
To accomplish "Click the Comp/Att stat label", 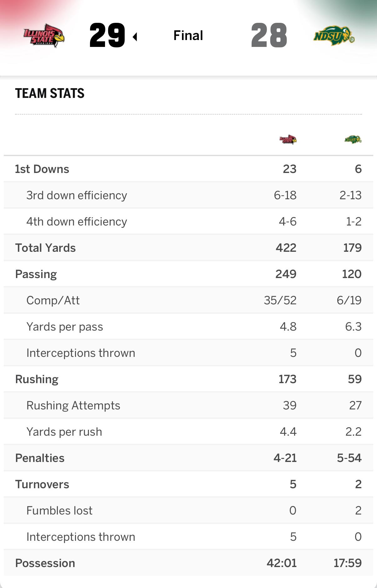I will coord(53,300).
